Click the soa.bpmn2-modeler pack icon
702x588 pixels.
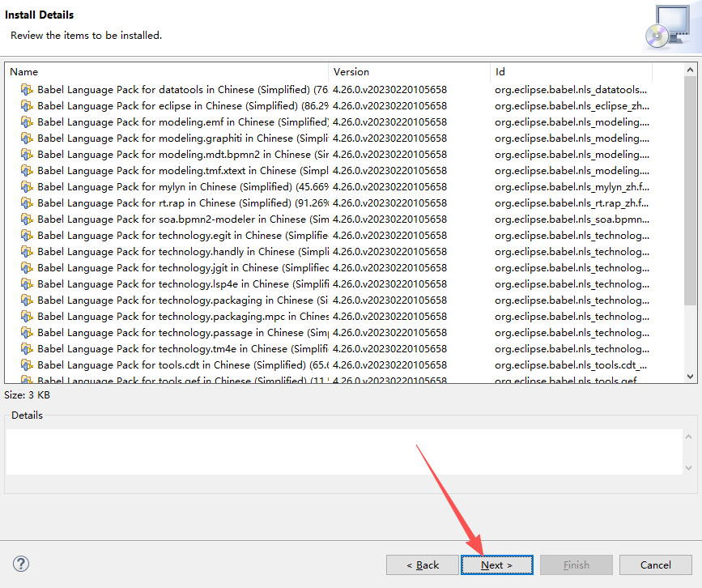click(x=27, y=219)
